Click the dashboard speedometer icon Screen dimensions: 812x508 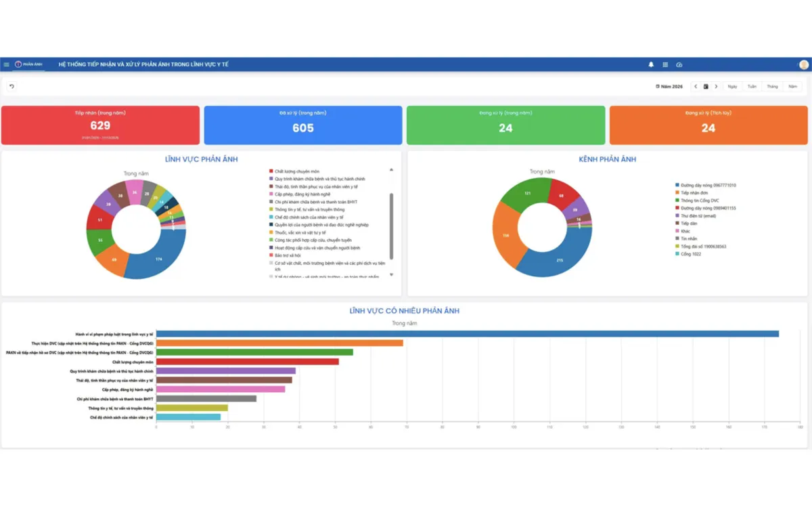click(x=679, y=65)
